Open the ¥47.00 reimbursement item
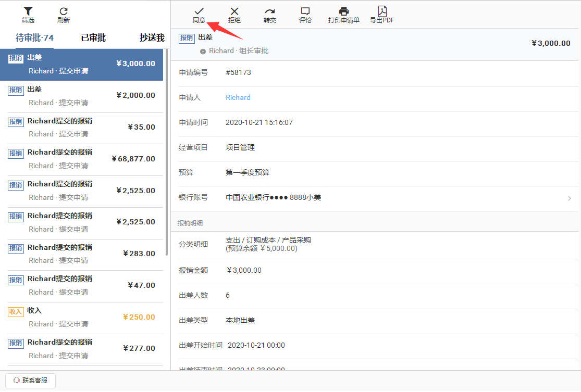Image resolution: width=581 pixels, height=392 pixels. pos(81,286)
